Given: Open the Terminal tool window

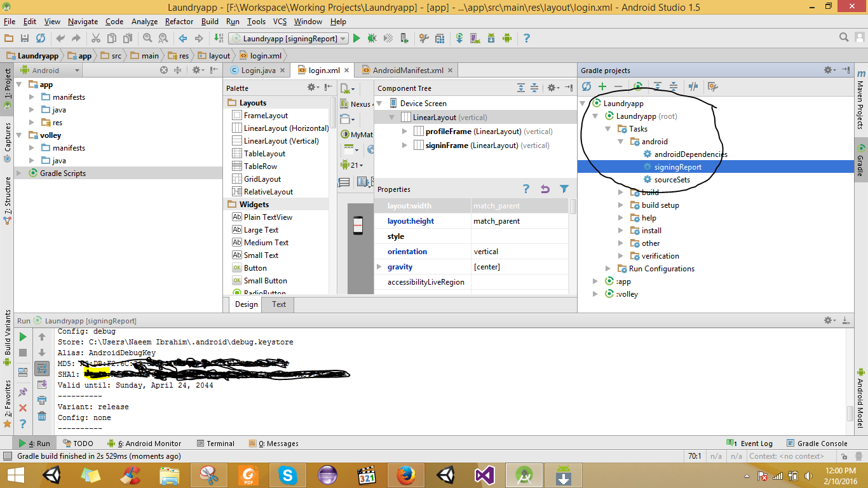Looking at the screenshot, I should coord(215,444).
